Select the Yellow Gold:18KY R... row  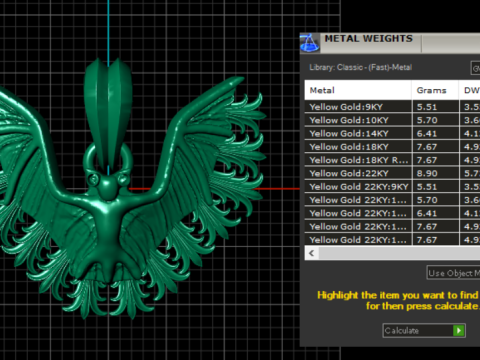coord(392,160)
